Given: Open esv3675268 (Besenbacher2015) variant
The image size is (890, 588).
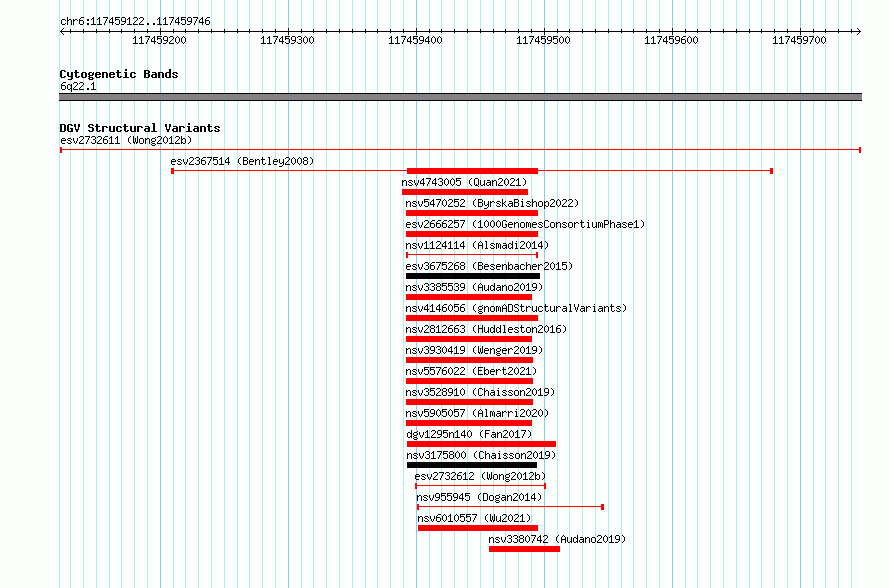Looking at the screenshot, I should point(489,266).
